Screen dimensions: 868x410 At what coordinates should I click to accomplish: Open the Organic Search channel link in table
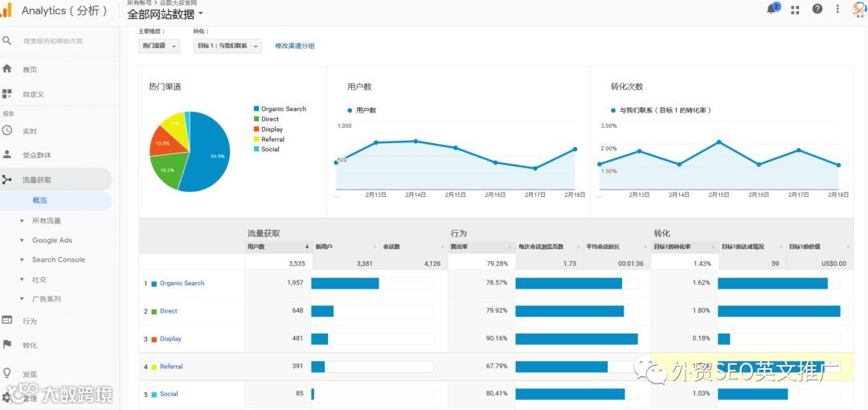tap(182, 283)
